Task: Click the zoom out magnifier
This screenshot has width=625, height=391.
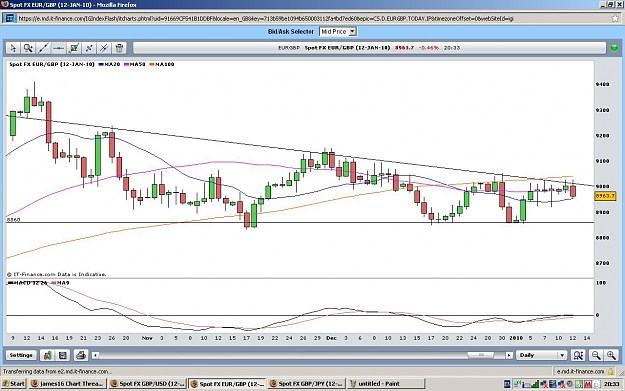Action: [x=596, y=355]
